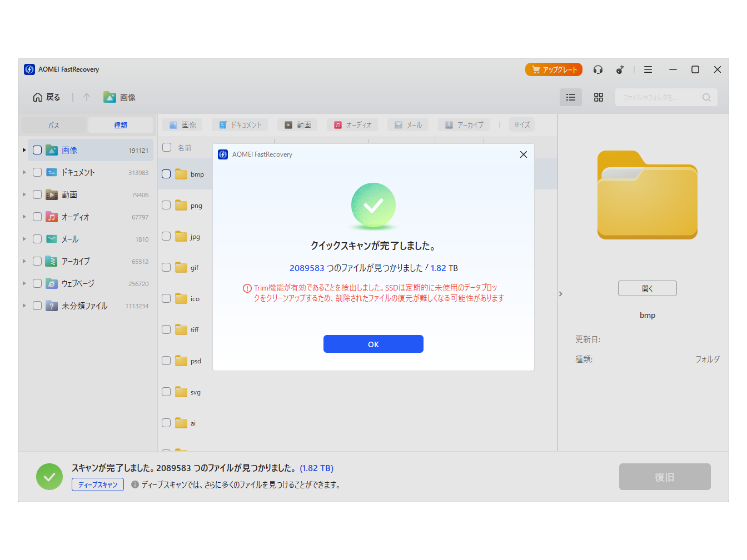Click the key registration icon

pyautogui.click(x=620, y=69)
